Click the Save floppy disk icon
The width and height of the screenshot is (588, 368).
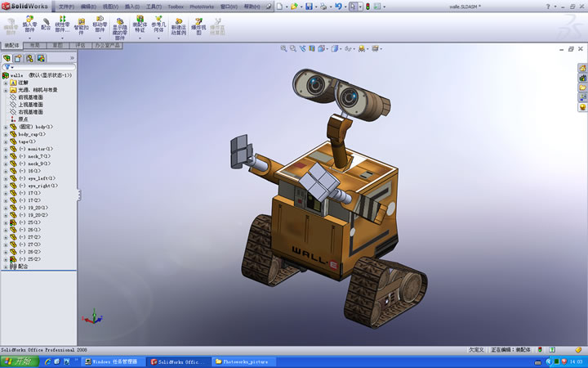tap(309, 7)
